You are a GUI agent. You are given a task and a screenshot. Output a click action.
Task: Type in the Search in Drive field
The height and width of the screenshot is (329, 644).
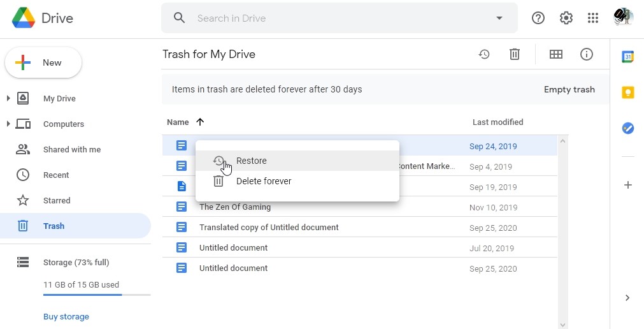(x=339, y=18)
